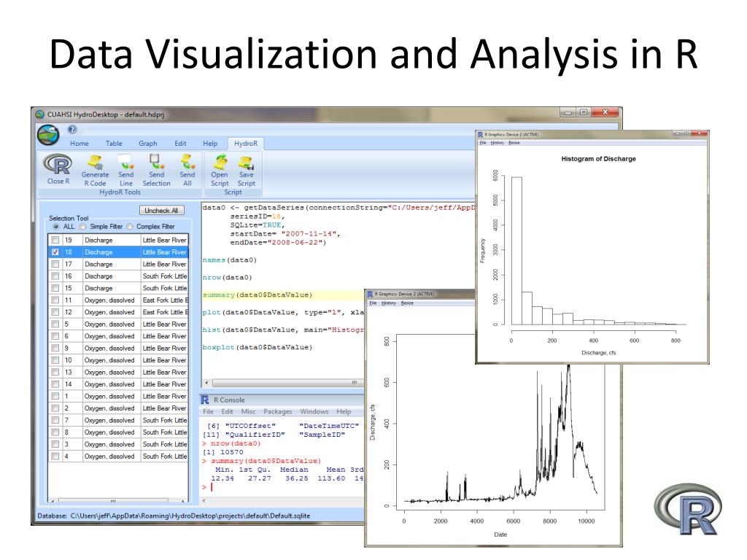The width and height of the screenshot is (747, 560).
Task: Open Edit menu in R Console
Action: tap(228, 411)
